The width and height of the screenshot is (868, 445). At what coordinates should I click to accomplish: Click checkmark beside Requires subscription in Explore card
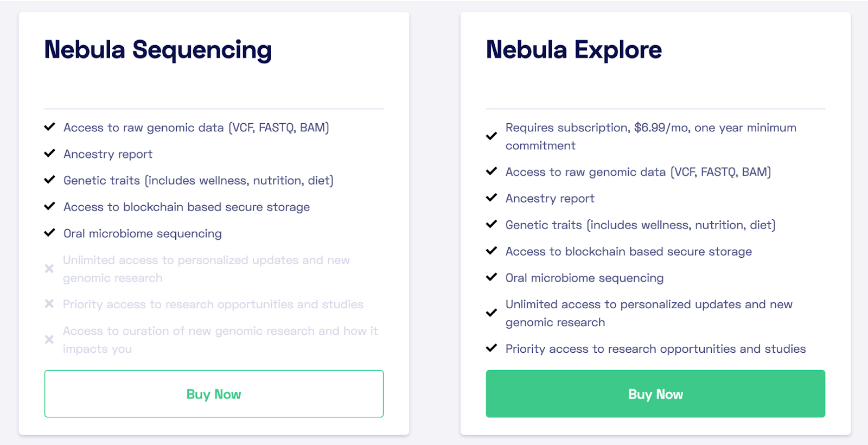coord(492,136)
